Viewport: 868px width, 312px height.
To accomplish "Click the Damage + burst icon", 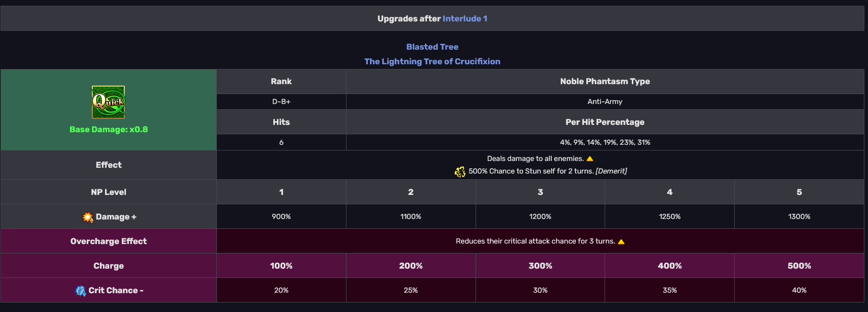I will [88, 217].
